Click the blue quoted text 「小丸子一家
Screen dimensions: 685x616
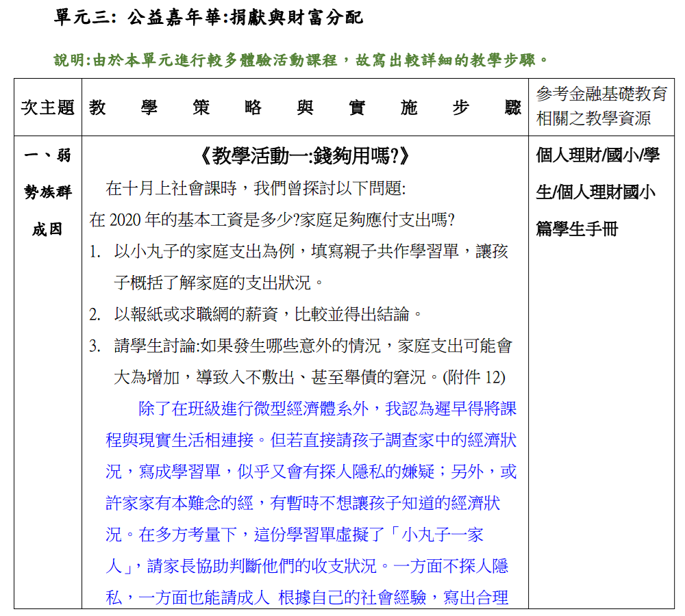(442, 535)
